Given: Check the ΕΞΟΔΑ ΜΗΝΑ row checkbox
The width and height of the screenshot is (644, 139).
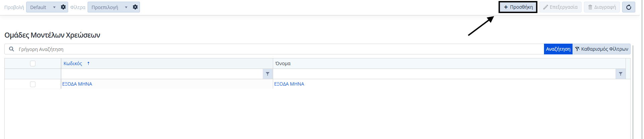Looking at the screenshot, I should tap(33, 84).
